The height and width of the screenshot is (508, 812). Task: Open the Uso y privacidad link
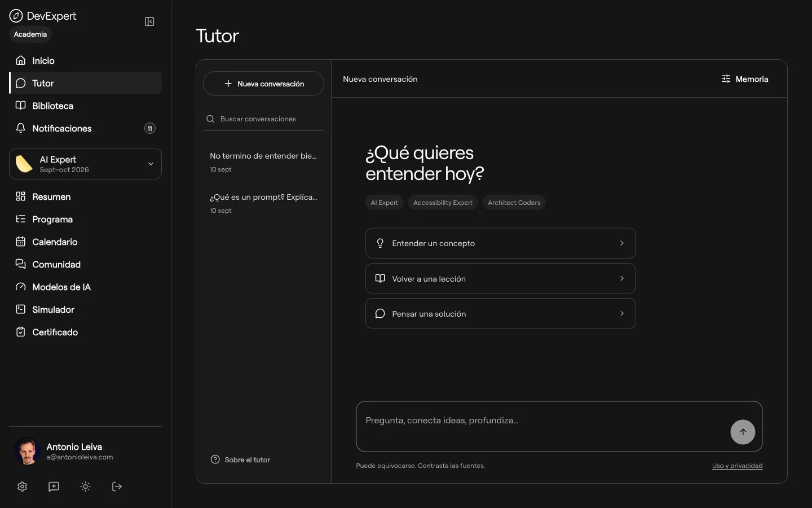[737, 466]
